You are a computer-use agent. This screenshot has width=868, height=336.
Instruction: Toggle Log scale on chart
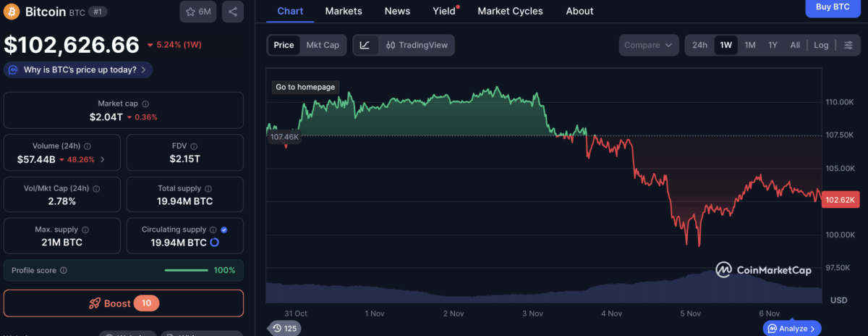pyautogui.click(x=821, y=45)
